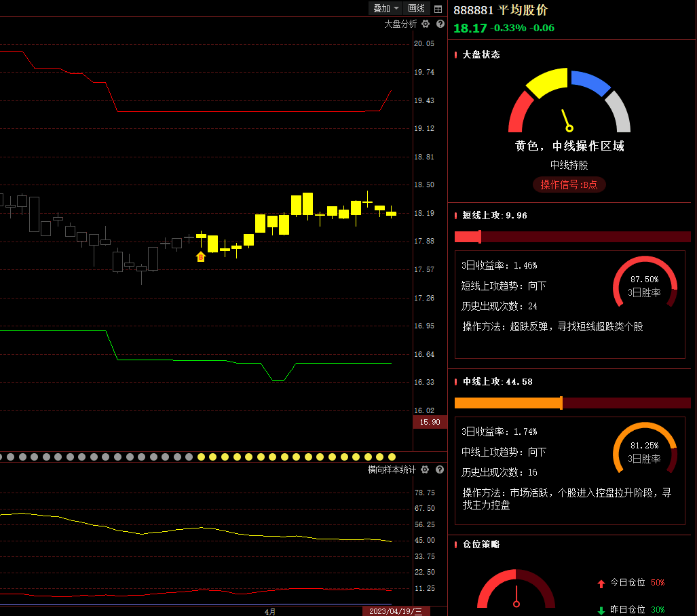The width and height of the screenshot is (697, 616).
Task: Click the red segment of 大盘状态 gauge
Action: [x=520, y=113]
